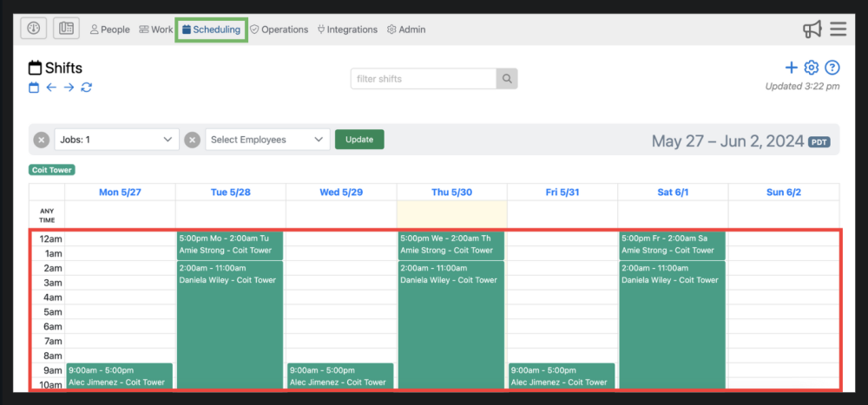Click the news layout icon in top bar
The width and height of the screenshot is (868, 405).
(x=67, y=29)
